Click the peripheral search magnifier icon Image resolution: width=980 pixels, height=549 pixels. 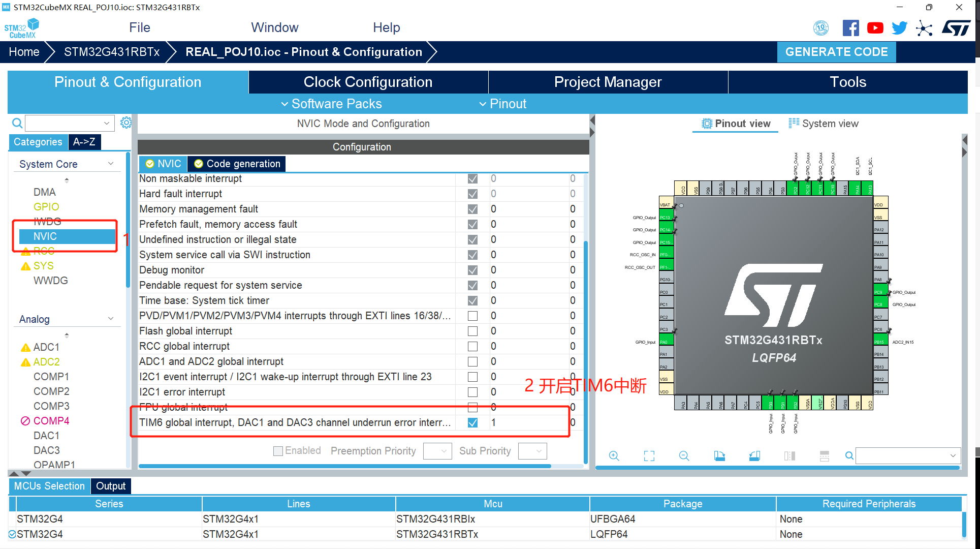coord(17,123)
